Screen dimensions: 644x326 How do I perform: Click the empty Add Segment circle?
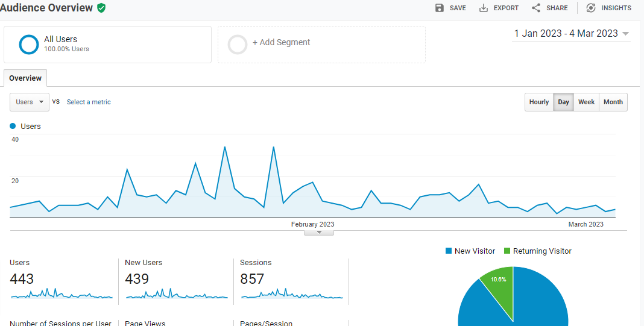(238, 45)
